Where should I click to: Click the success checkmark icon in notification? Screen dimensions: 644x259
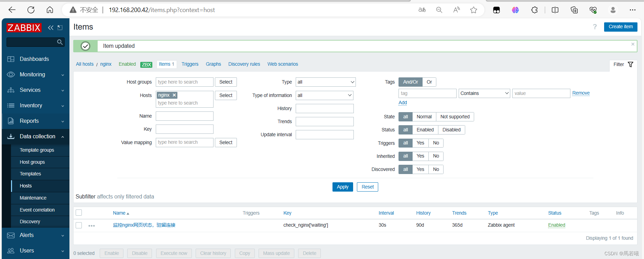click(85, 46)
